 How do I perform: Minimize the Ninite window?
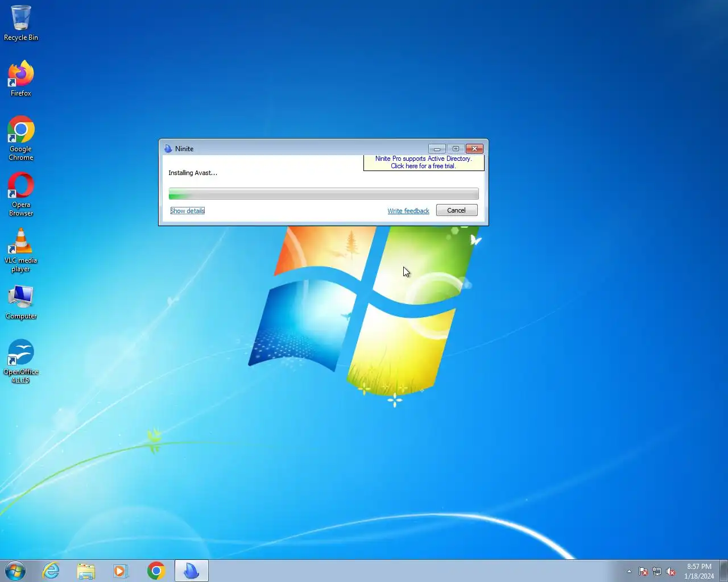click(x=437, y=148)
